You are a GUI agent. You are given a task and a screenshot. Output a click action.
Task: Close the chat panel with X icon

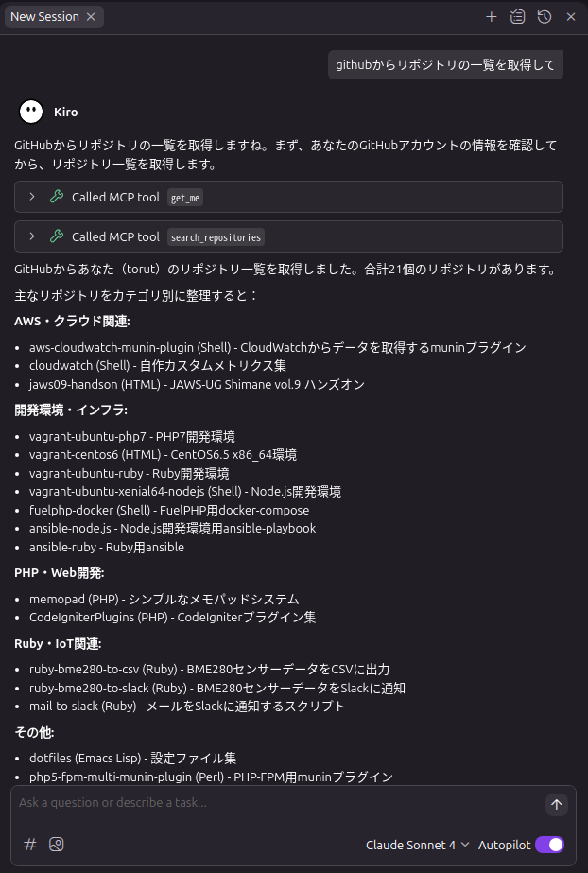click(571, 17)
